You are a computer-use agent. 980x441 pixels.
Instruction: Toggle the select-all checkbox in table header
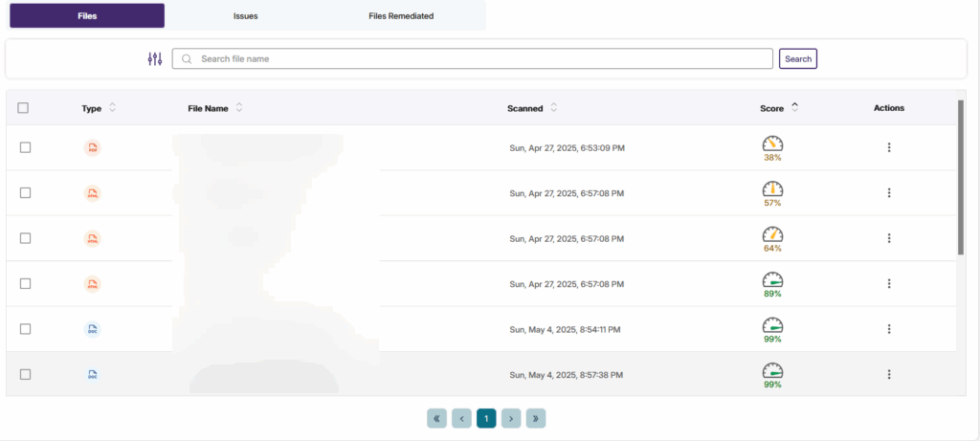(x=23, y=107)
